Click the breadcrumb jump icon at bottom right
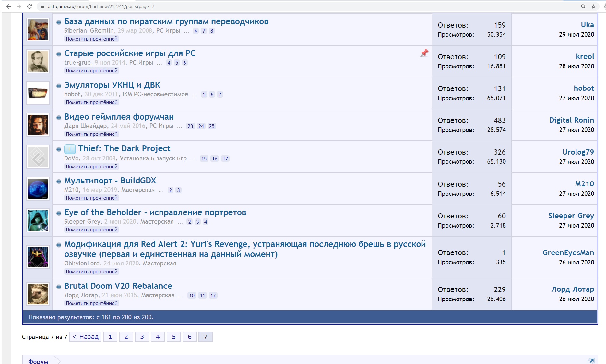Viewport: 606px width, 364px height. click(591, 361)
